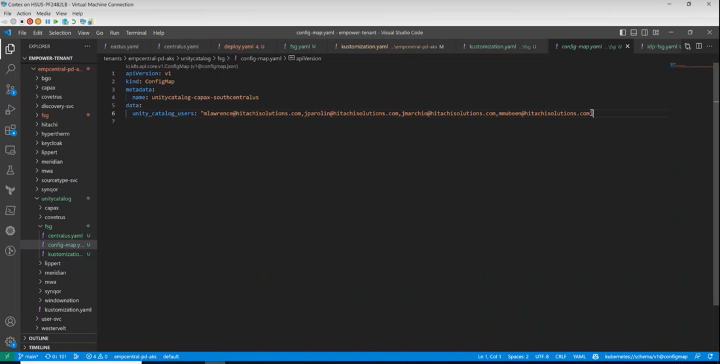This screenshot has height=364, width=720.
Task: Click the VM green start button
Action: (x=56, y=22)
